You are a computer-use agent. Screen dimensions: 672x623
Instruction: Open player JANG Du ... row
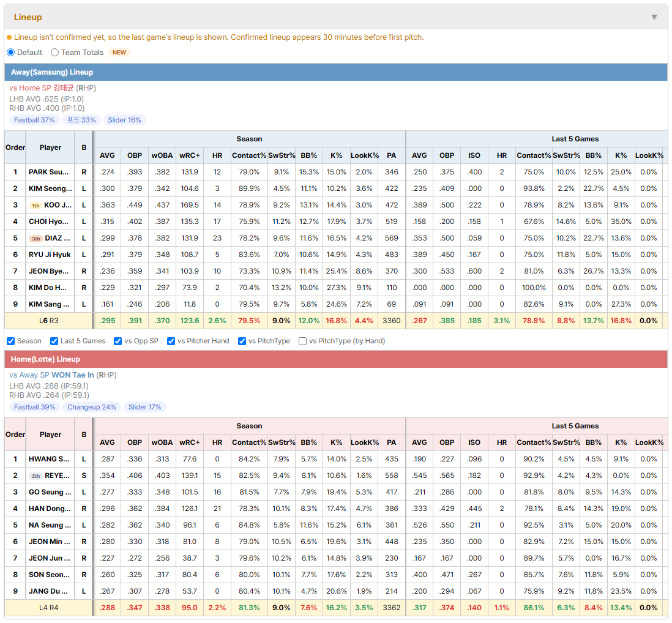pyautogui.click(x=48, y=591)
